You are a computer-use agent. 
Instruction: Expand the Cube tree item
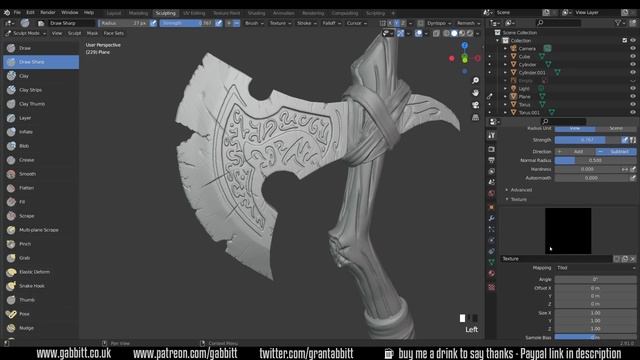coord(505,56)
